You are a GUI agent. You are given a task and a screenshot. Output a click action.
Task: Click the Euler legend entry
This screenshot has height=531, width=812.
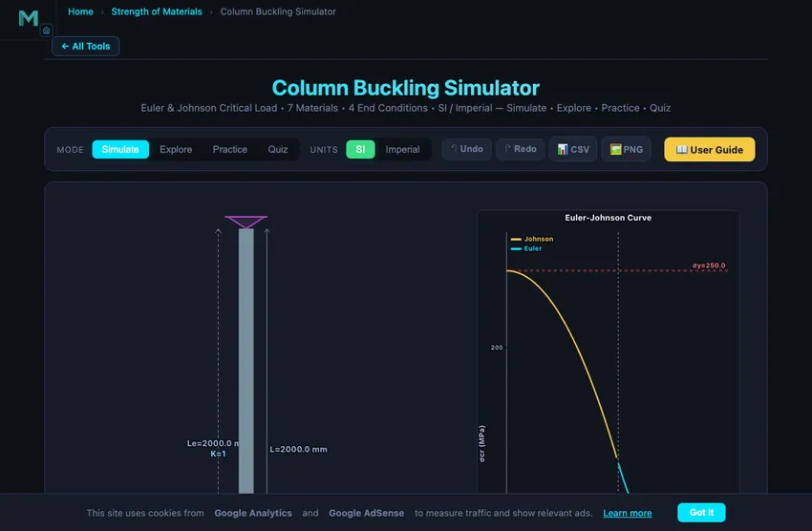click(x=526, y=248)
